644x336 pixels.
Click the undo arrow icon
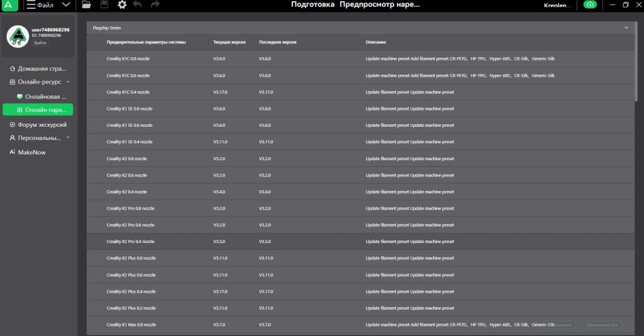(x=138, y=5)
